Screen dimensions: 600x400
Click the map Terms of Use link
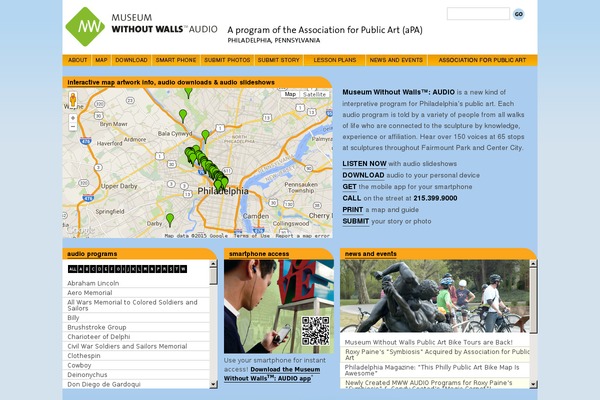pyautogui.click(x=252, y=236)
